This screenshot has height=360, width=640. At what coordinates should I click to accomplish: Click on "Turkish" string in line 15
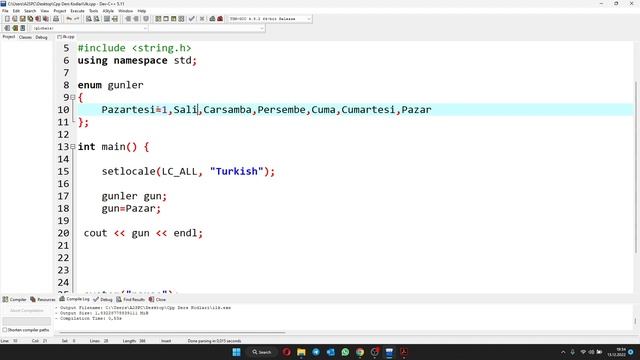point(237,171)
